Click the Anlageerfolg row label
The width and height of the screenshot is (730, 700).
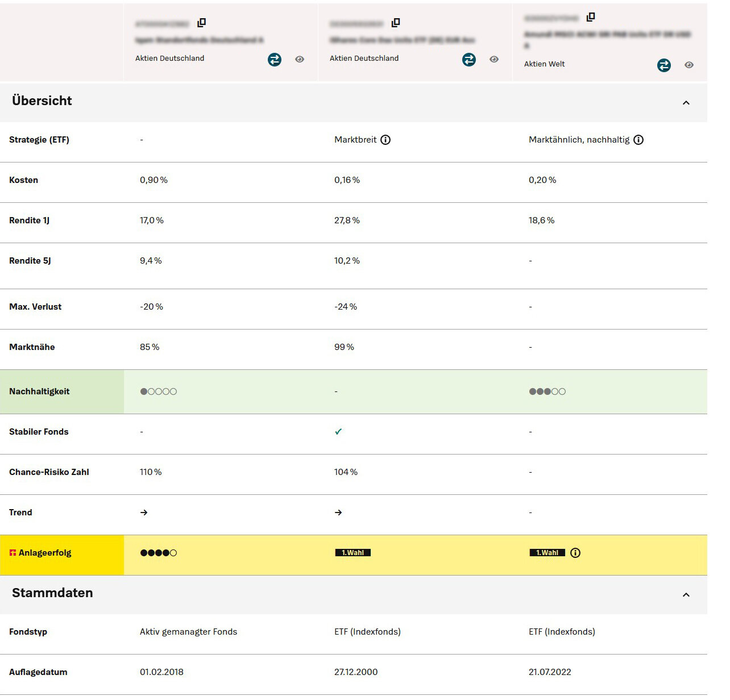pos(44,553)
